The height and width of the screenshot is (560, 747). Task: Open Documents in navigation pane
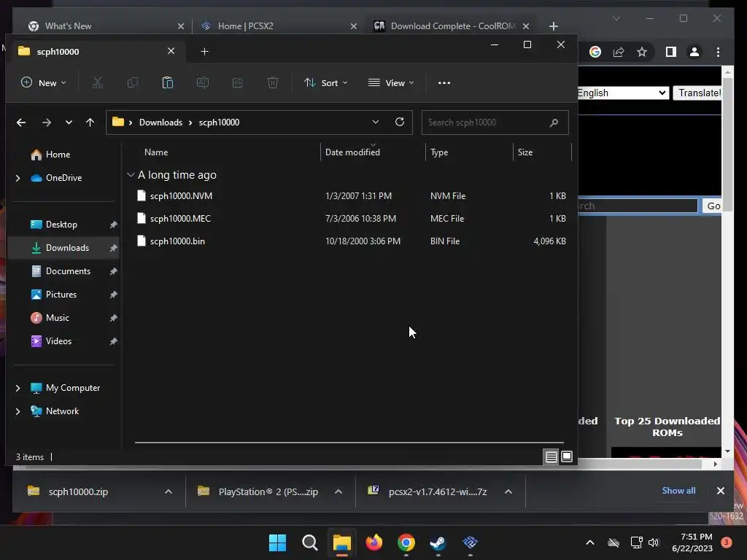[68, 271]
